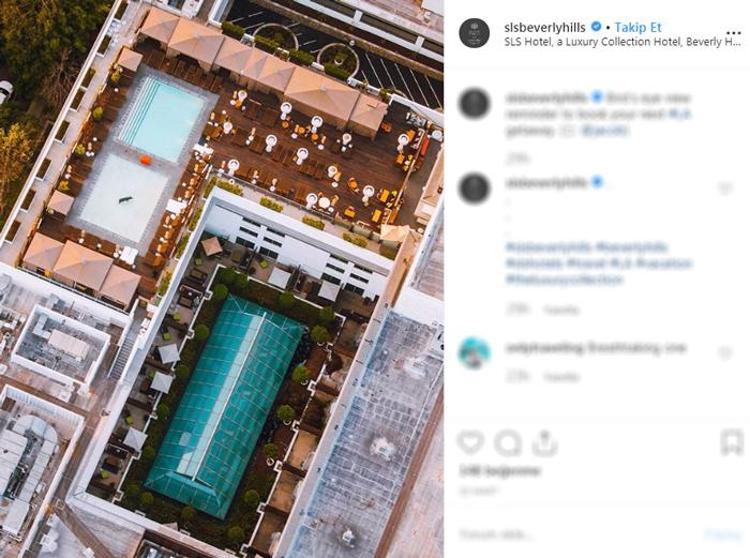Like the third commenter's comment

pyautogui.click(x=725, y=353)
